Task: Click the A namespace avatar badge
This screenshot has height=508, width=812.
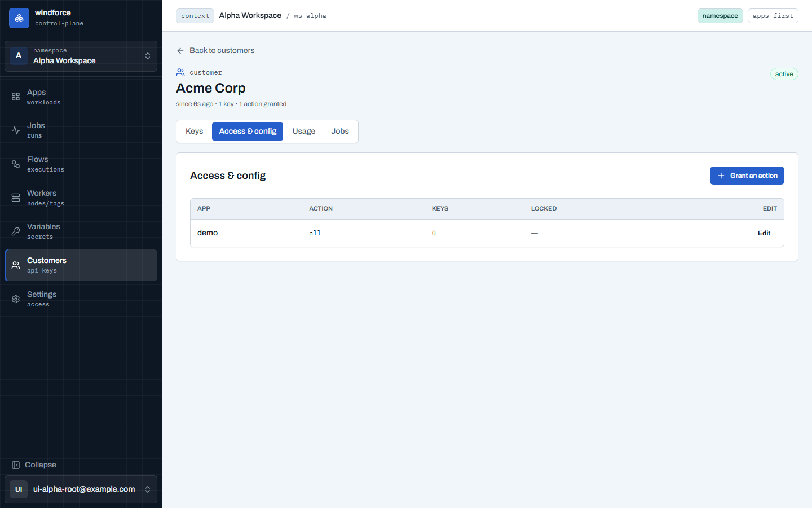Action: 19,55
